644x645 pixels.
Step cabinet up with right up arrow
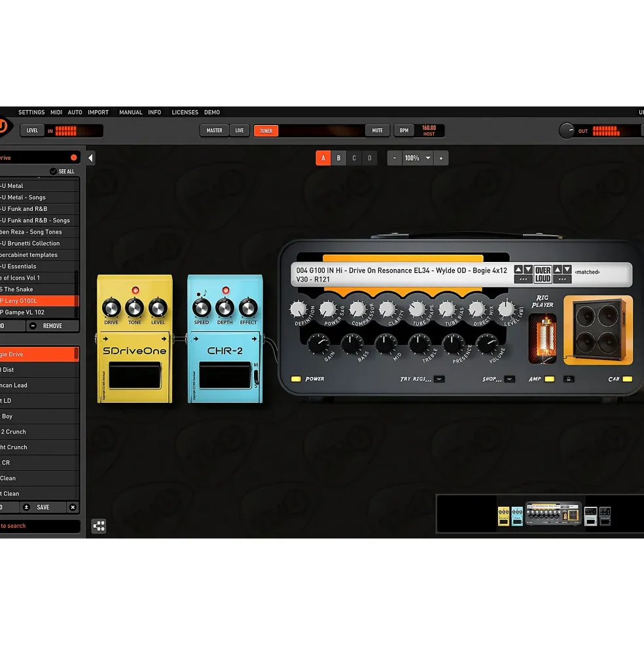(x=558, y=269)
